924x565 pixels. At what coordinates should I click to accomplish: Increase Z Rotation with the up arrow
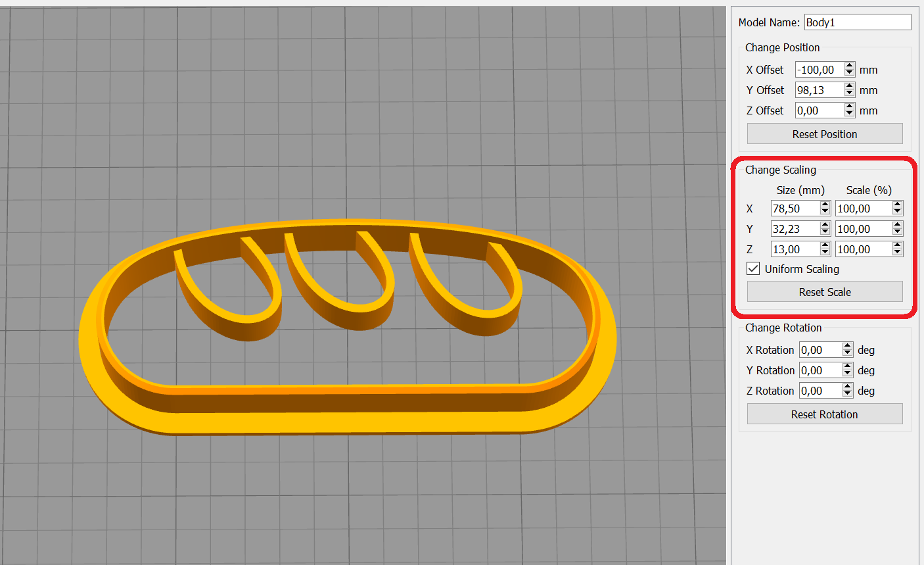848,387
